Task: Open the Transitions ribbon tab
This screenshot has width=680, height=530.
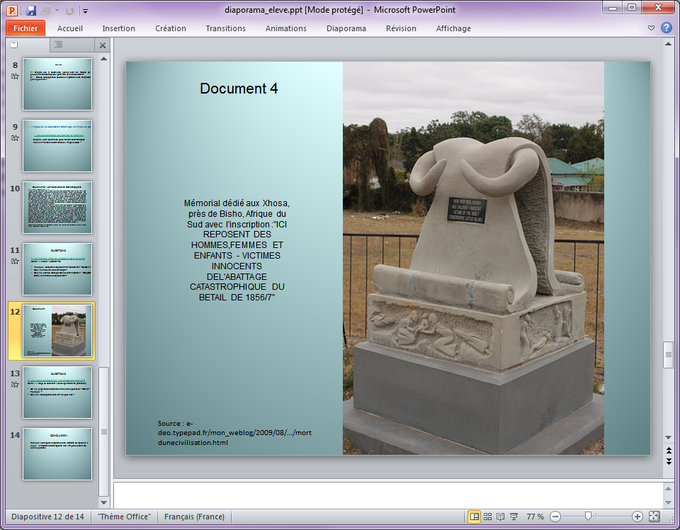Action: point(226,28)
